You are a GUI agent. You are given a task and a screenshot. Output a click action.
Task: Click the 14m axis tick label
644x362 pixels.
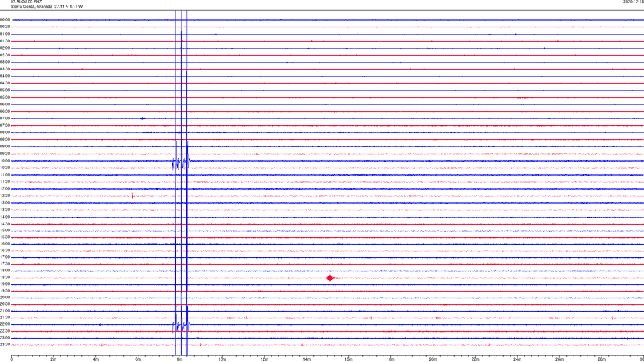(307, 359)
